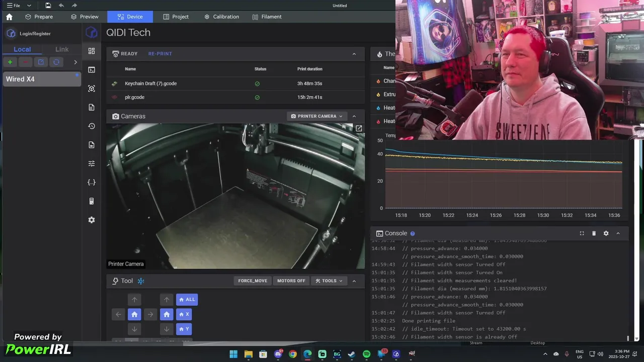This screenshot has height=362, width=644.
Task: Expand the device list with the right chevron
Action: (x=75, y=62)
